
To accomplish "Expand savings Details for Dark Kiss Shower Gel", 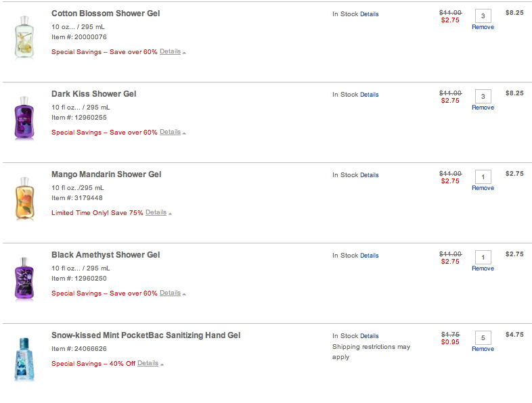I will click(171, 132).
